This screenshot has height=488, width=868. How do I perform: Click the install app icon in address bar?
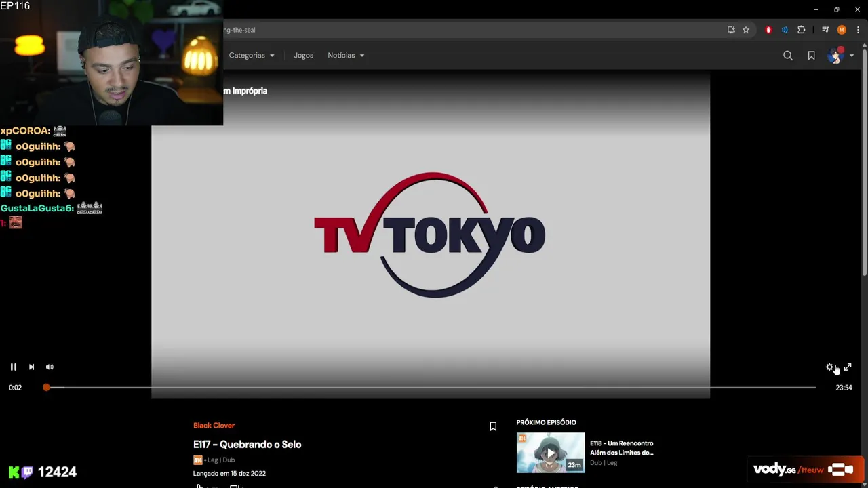click(731, 30)
